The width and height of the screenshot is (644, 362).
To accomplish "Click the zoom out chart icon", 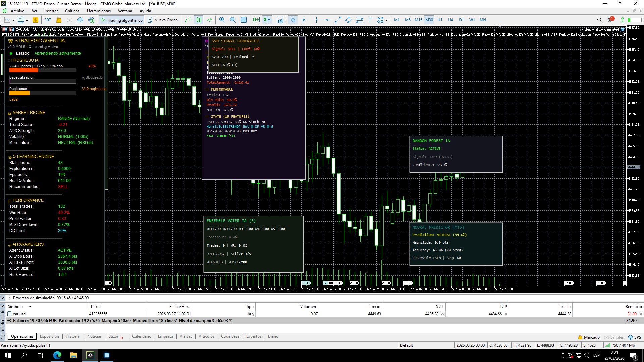I will 233,20.
